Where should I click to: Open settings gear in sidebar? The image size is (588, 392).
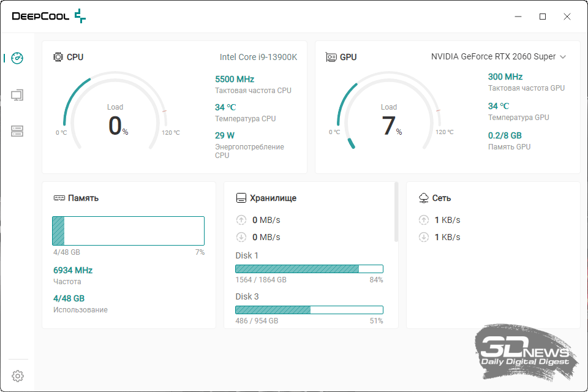[18, 375]
